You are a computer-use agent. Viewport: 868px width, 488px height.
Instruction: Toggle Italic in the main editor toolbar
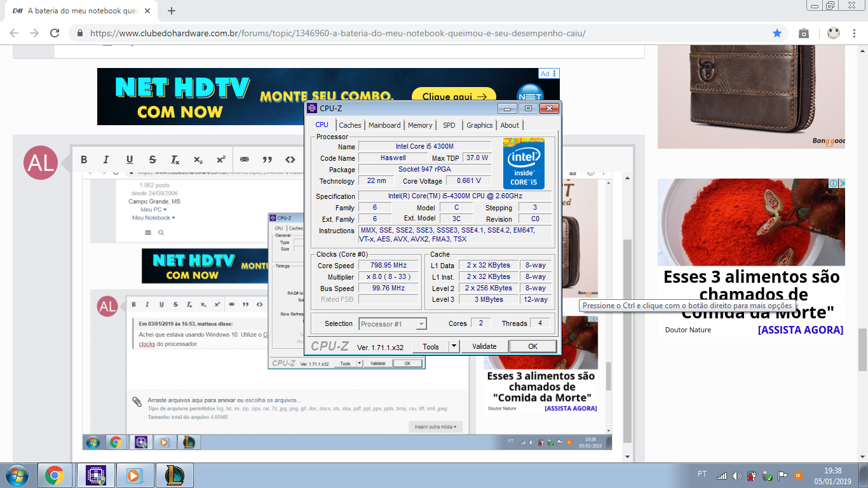(x=106, y=159)
